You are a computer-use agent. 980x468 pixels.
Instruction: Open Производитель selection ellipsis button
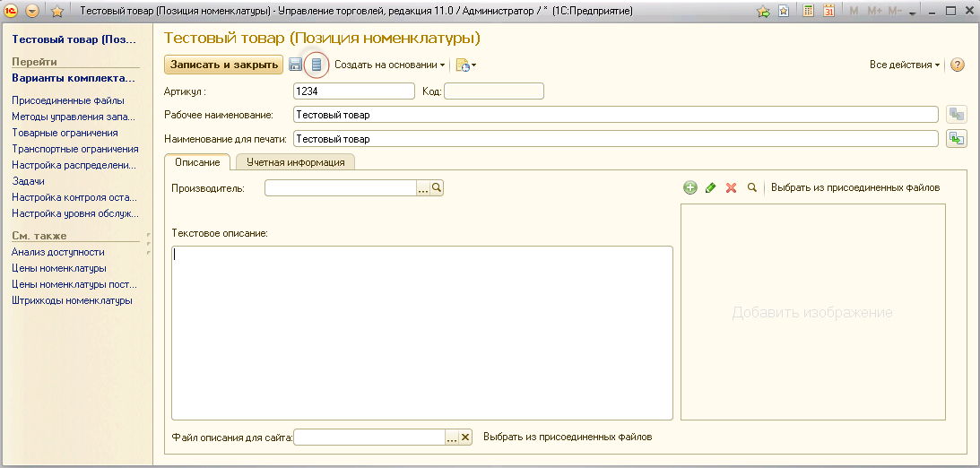pos(423,187)
